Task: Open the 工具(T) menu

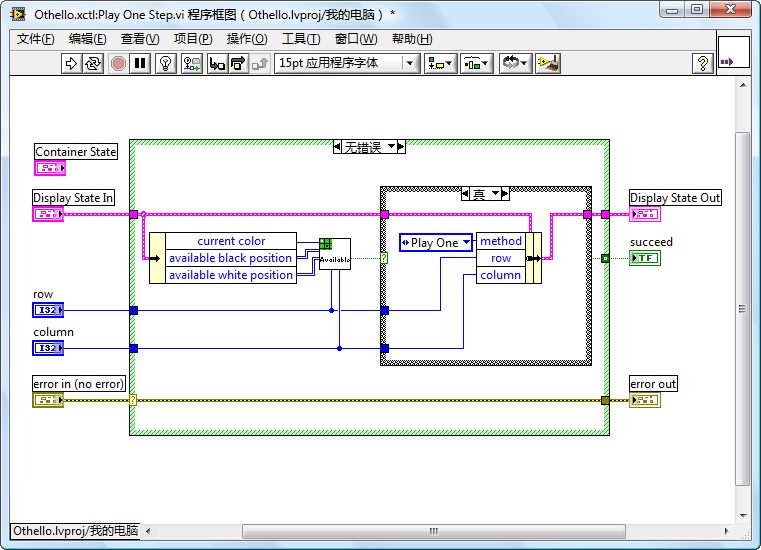Action: tap(301, 39)
